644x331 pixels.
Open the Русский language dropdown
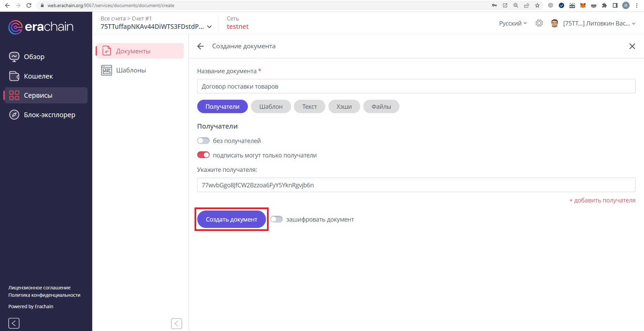[x=513, y=23]
